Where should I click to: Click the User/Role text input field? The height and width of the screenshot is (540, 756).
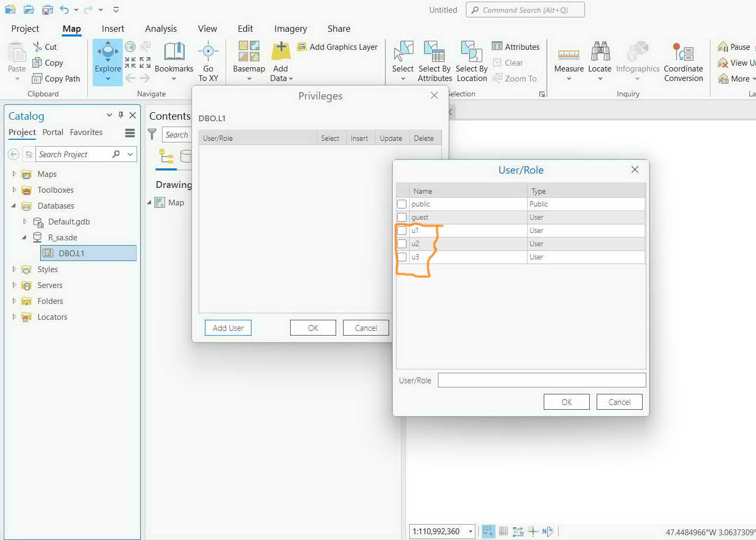(542, 380)
